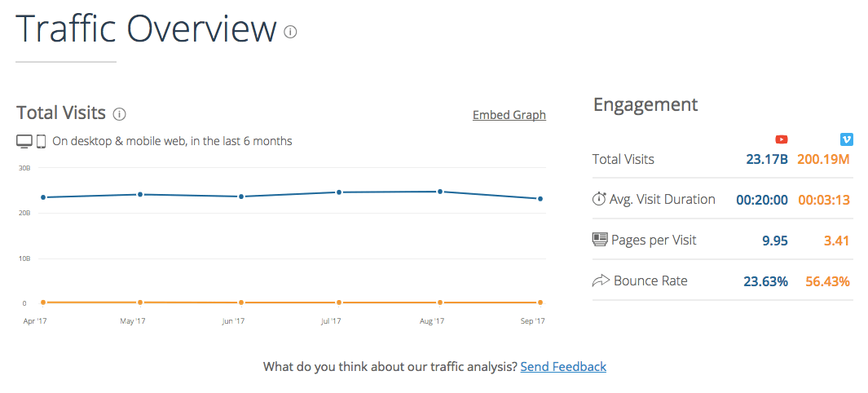Click the Sep '17 orange data point

tap(540, 302)
